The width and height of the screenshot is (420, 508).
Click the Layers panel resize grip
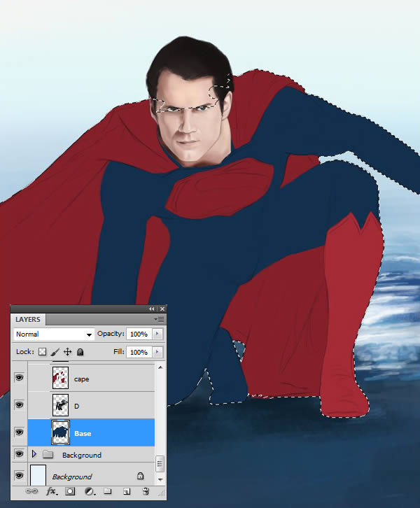tap(162, 493)
